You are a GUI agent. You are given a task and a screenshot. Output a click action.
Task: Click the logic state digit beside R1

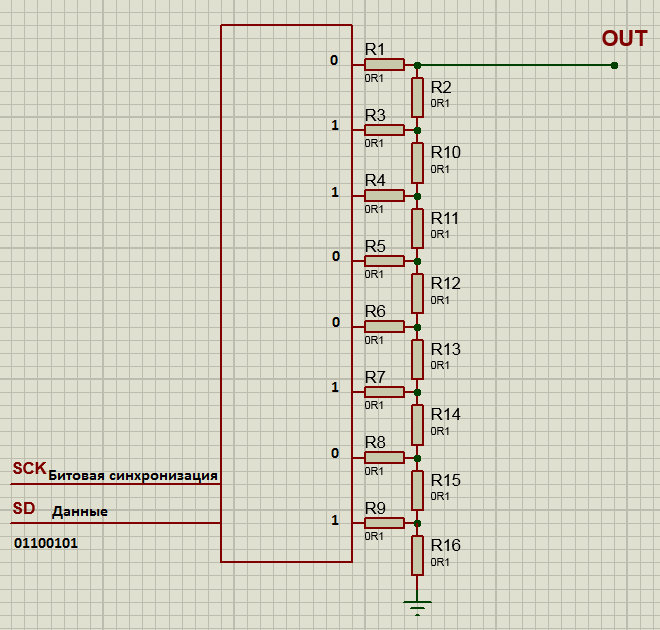(x=335, y=61)
